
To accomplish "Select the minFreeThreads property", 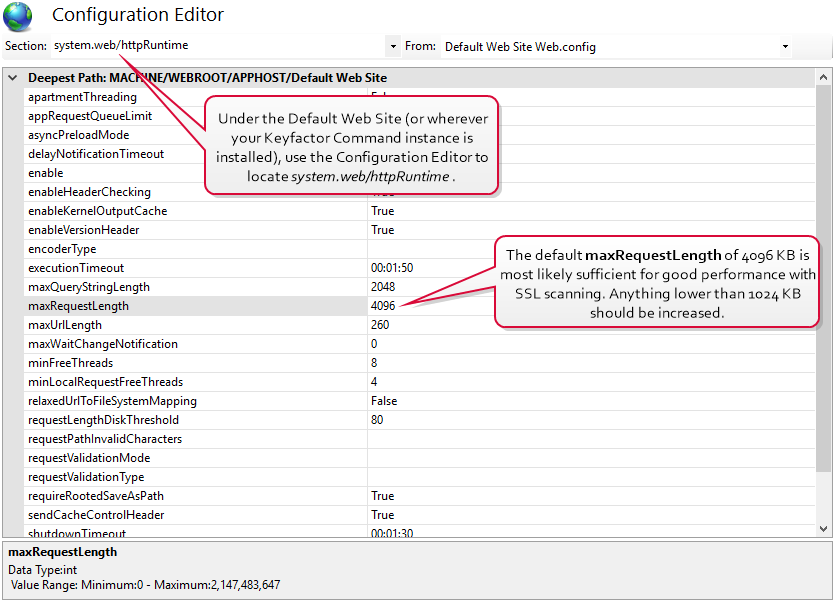I will tap(70, 363).
